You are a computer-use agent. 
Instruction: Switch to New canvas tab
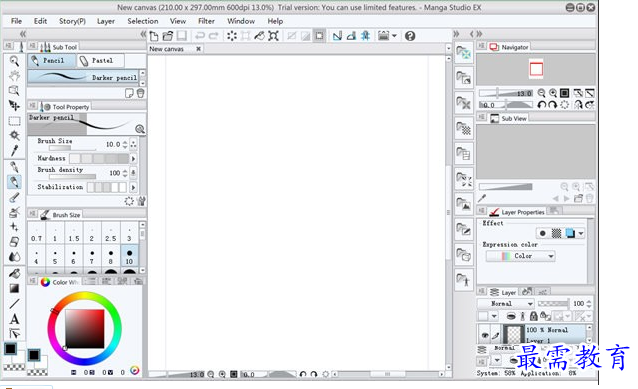[x=167, y=49]
